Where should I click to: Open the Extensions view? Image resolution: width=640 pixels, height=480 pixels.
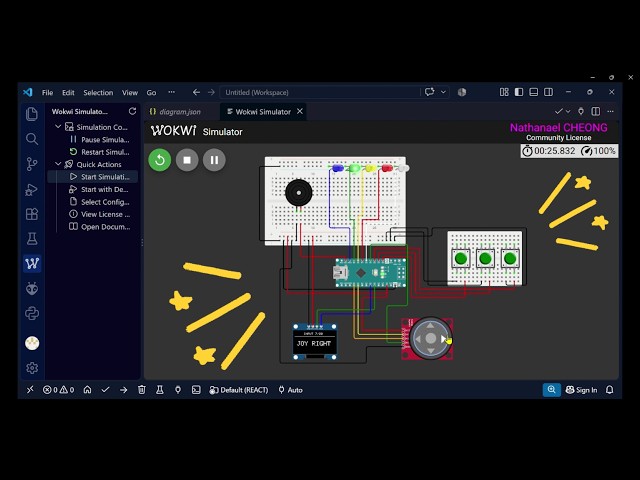tap(32, 214)
